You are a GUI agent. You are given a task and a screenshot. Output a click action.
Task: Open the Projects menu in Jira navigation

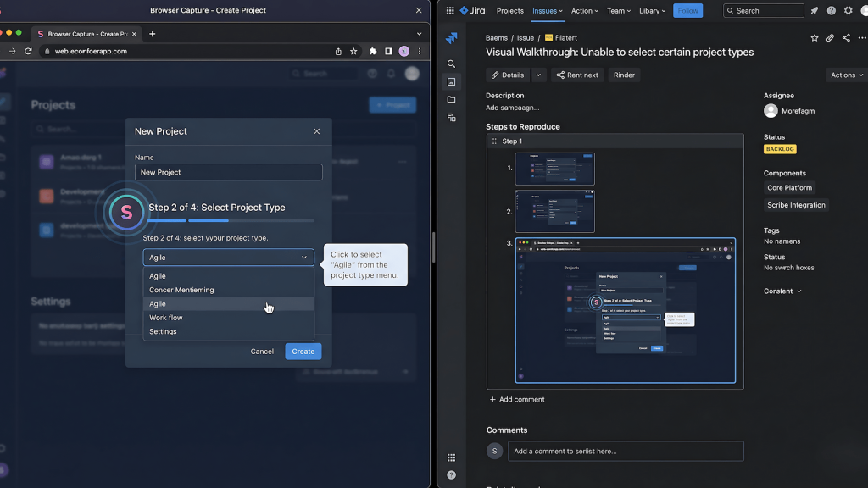point(509,10)
